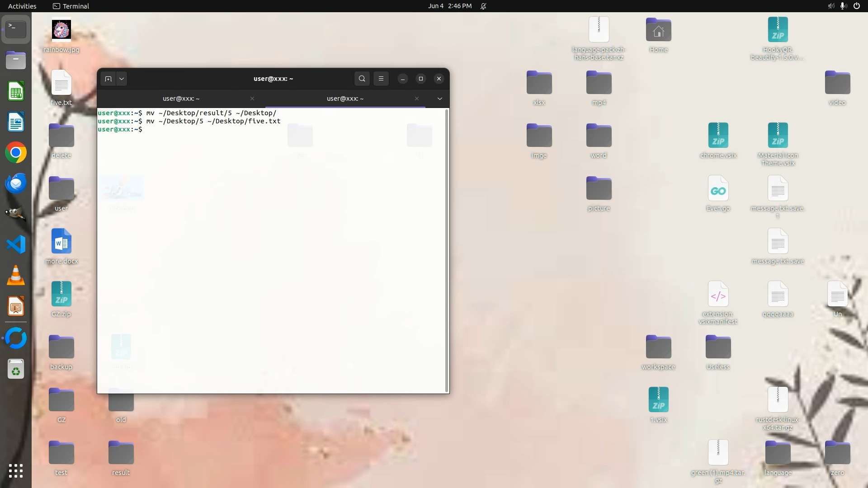Image resolution: width=868 pixels, height=488 pixels.
Task: Toggle the do-not-disturb bell icon
Action: [x=483, y=6]
